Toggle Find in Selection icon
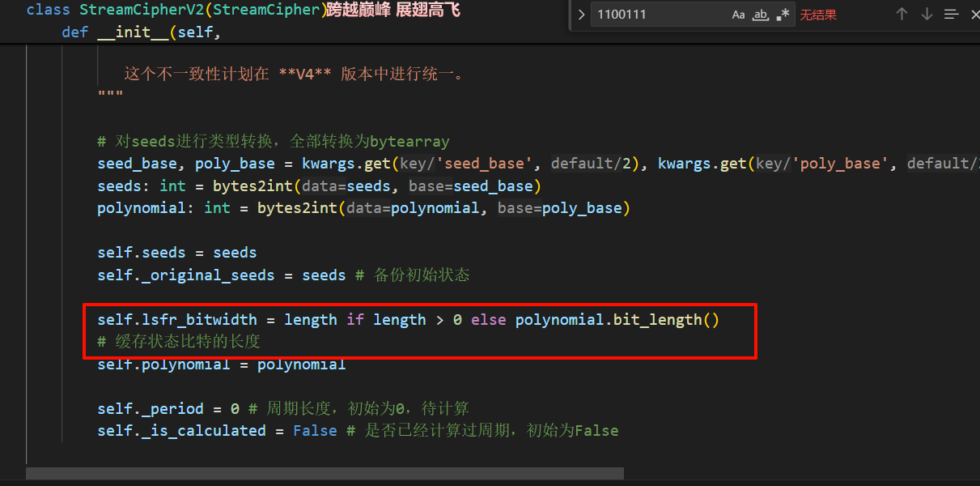Viewport: 980px width, 486px height. [952, 15]
